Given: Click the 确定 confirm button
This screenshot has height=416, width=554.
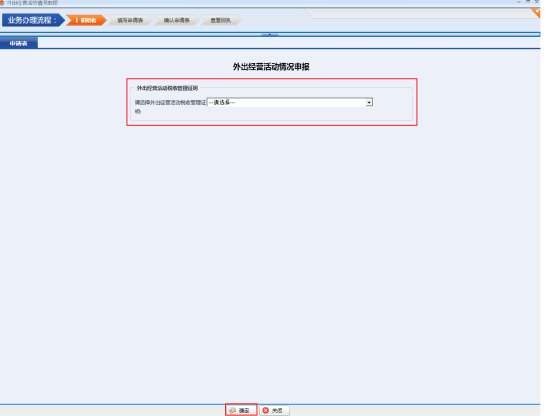Looking at the screenshot, I should [x=241, y=410].
